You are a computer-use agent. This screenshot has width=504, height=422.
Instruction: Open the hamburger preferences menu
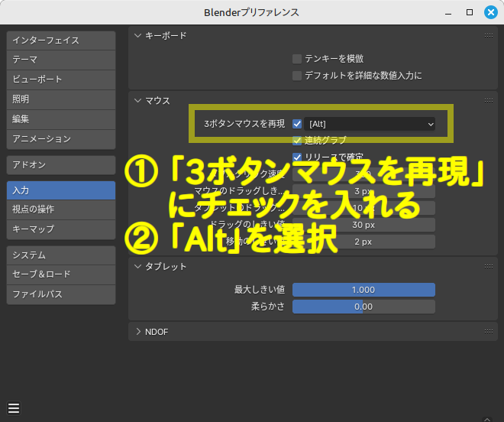pyautogui.click(x=14, y=408)
